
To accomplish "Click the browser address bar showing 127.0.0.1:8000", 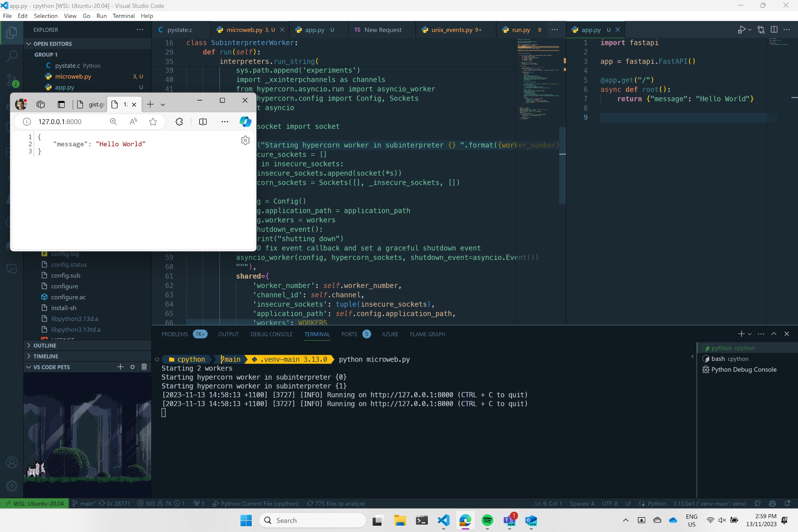I will click(x=60, y=122).
